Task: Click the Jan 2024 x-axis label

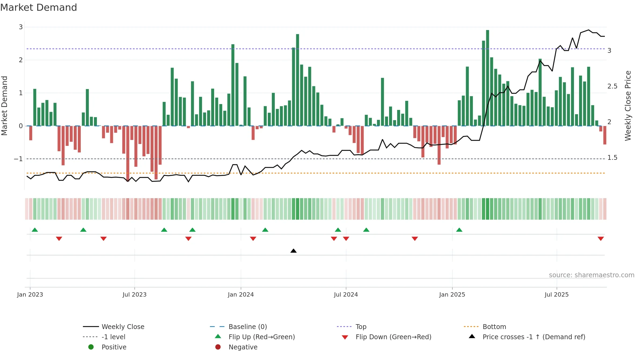Action: pos(241,294)
